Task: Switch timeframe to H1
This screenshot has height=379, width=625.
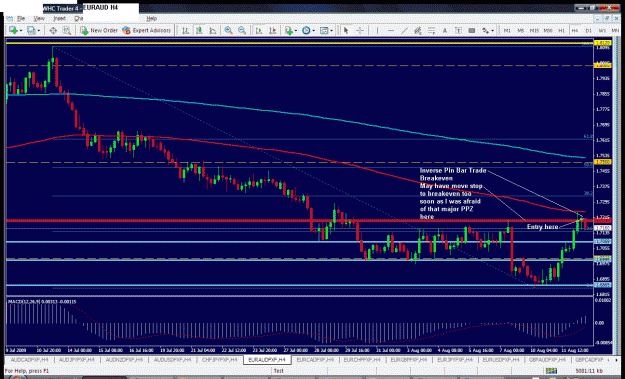Action: (561, 30)
